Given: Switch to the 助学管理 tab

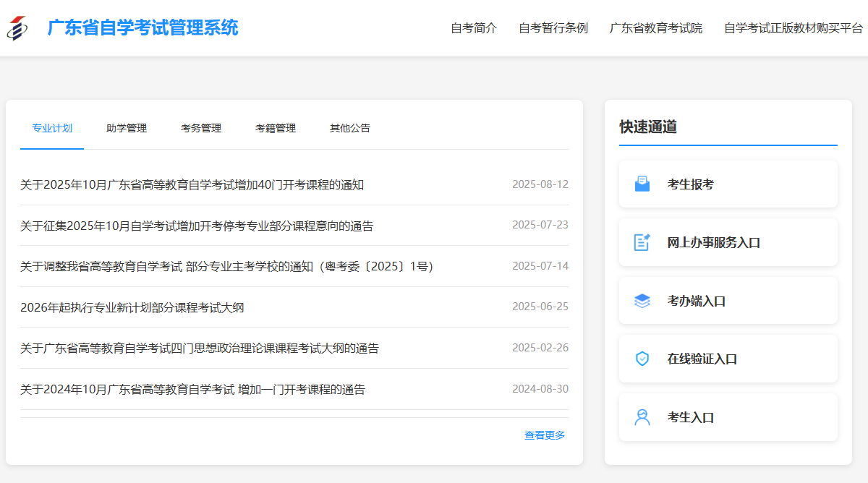Looking at the screenshot, I should 127,128.
